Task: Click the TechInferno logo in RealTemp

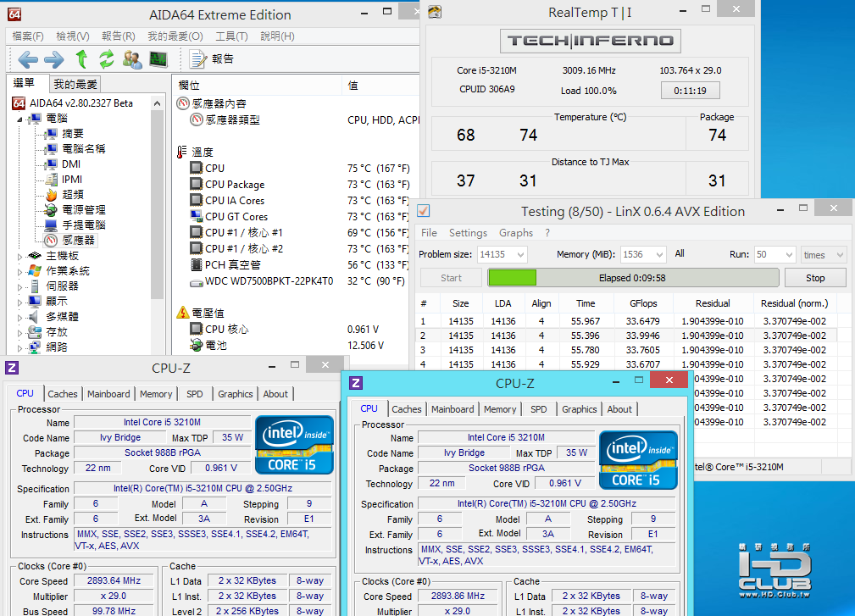Action: [590, 41]
